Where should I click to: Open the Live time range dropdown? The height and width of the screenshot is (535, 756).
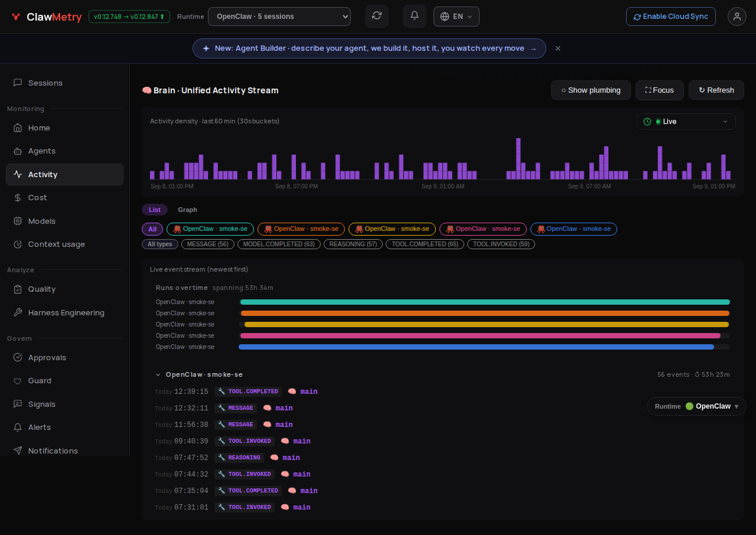tap(686, 122)
